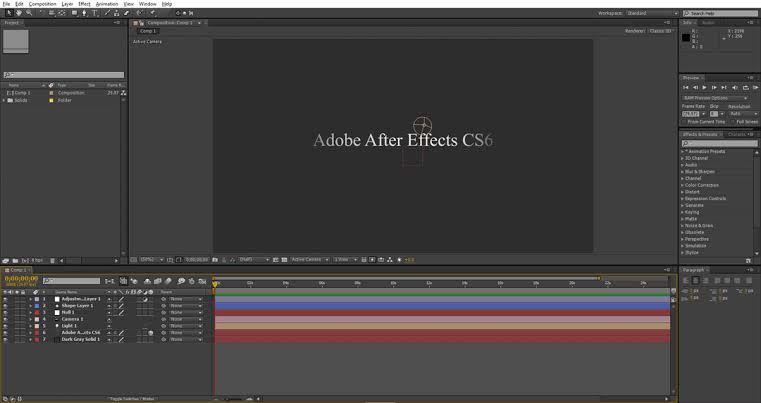The image size is (761, 403).
Task: Select the Puppet Pin tool
Action: tap(153, 13)
